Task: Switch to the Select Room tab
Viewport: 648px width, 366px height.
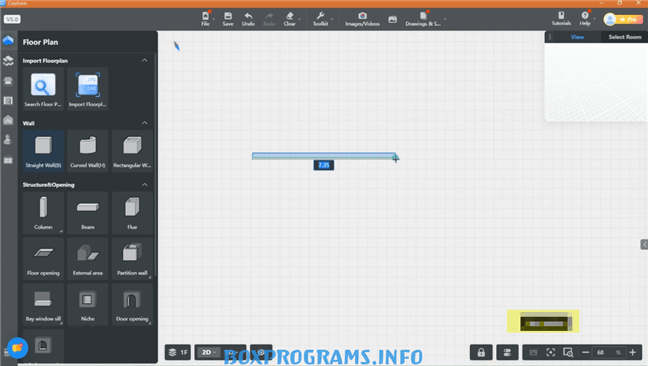Action: (x=624, y=37)
